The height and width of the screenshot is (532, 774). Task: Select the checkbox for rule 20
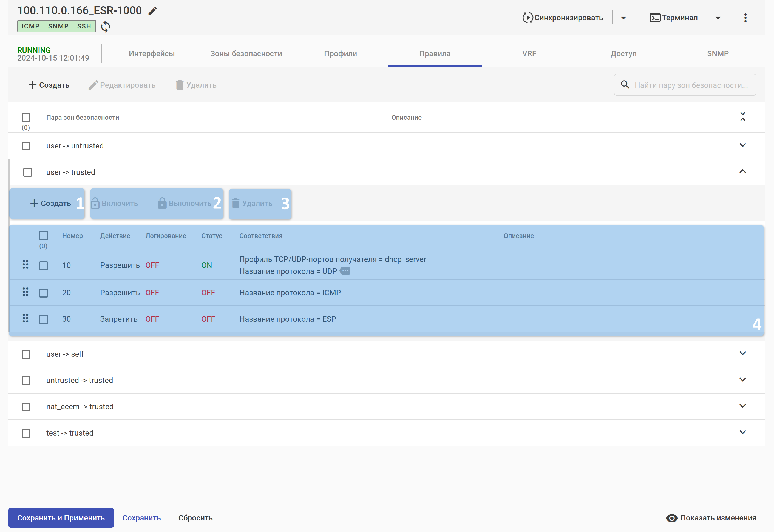point(44,293)
